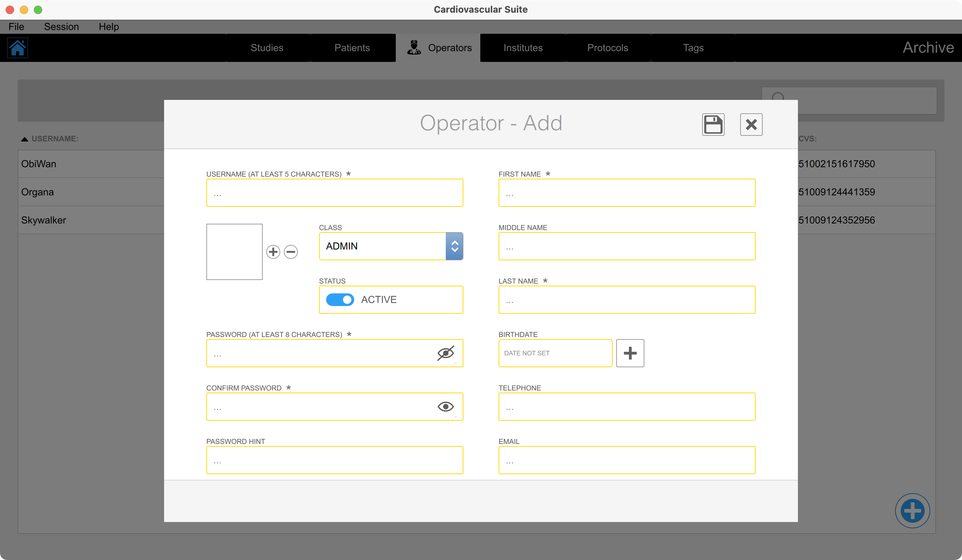Image resolution: width=962 pixels, height=560 pixels.
Task: Close the Operator - Add dialog
Action: 751,125
